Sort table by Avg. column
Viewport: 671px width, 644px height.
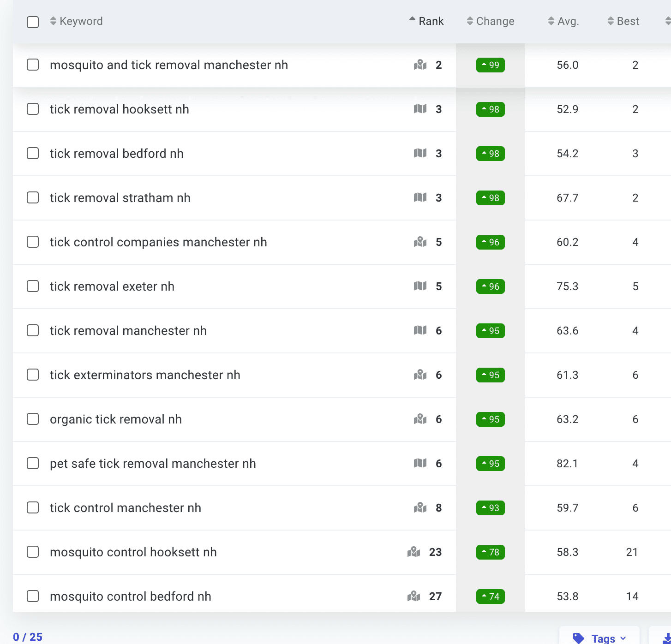pos(563,21)
